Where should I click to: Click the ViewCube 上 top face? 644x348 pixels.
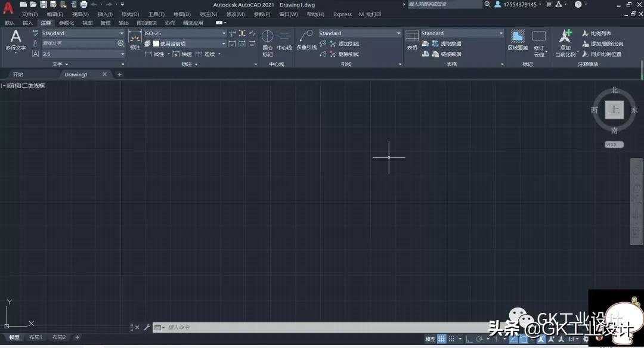[614, 110]
